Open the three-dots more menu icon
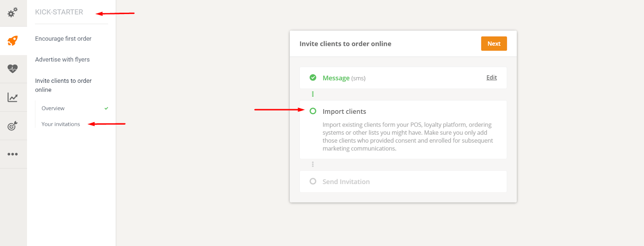 (13, 154)
